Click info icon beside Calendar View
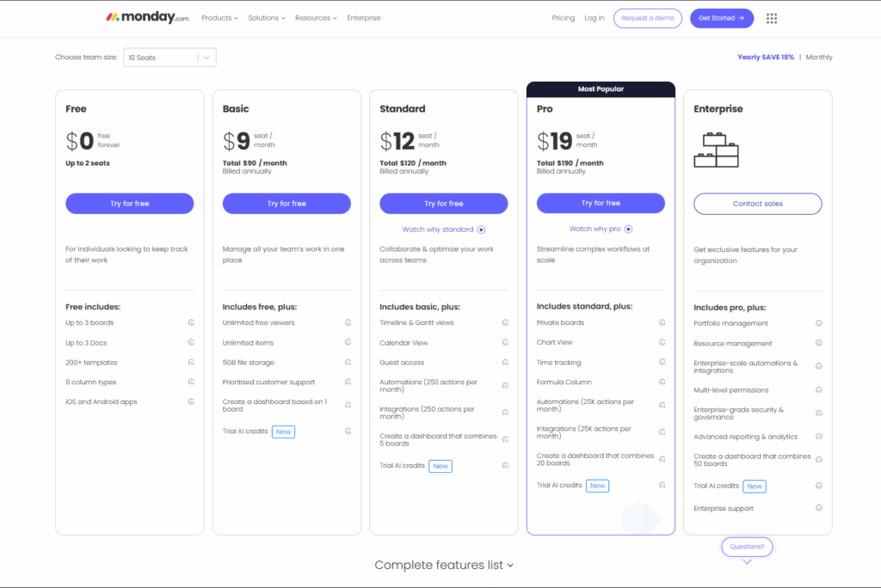This screenshot has height=588, width=881. [x=505, y=342]
